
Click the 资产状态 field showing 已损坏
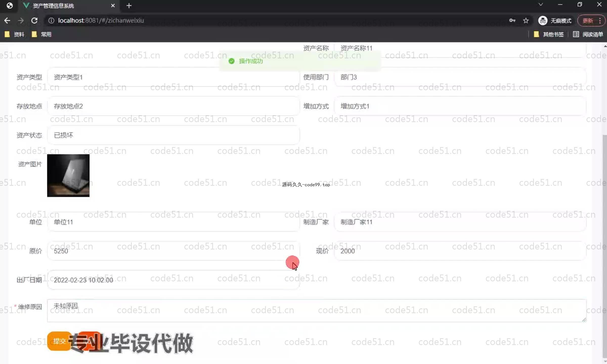(173, 135)
